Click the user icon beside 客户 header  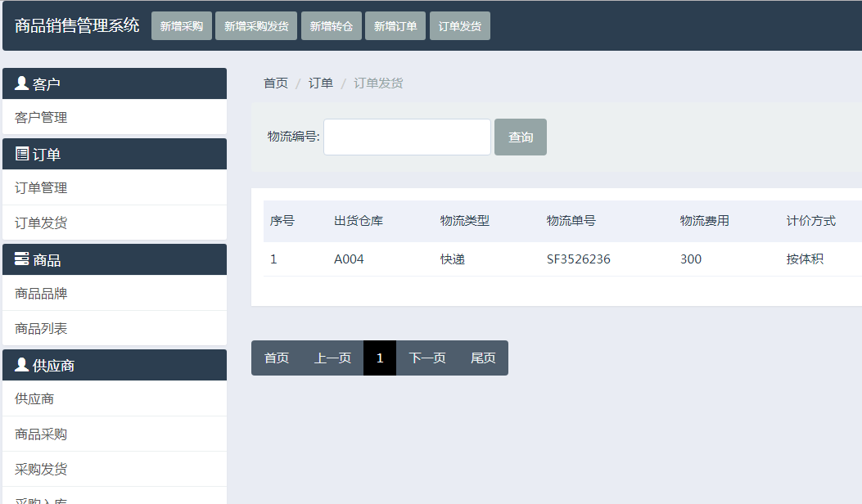[21, 83]
